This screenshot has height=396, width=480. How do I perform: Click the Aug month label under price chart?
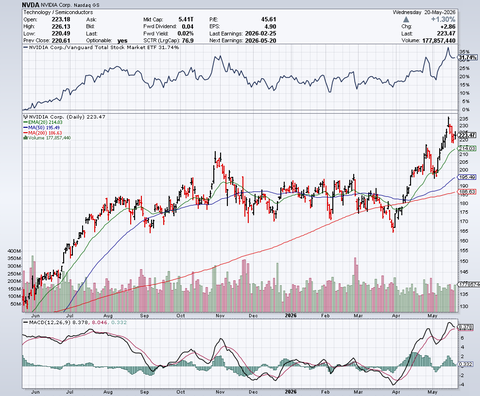108,316
